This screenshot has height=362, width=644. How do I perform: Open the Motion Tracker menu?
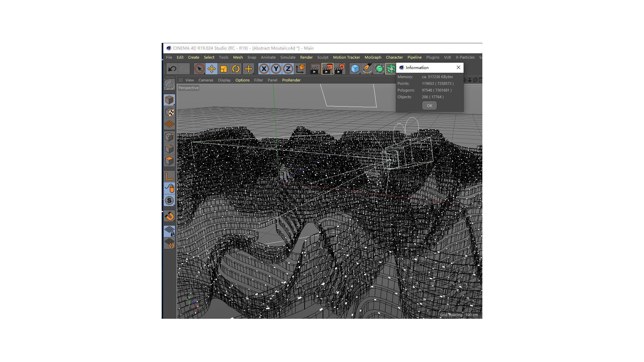point(346,57)
